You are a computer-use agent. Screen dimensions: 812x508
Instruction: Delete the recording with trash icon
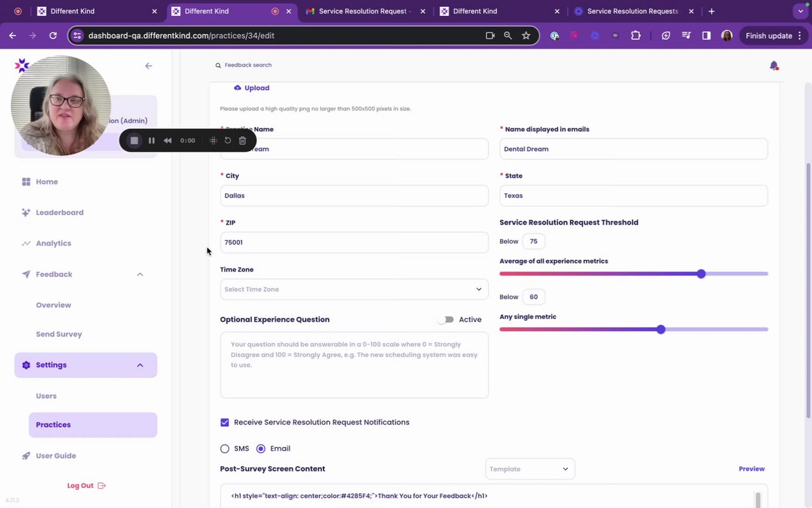tap(242, 140)
